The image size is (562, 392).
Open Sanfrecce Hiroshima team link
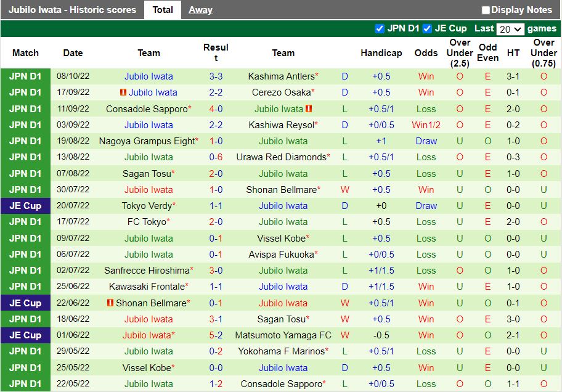tap(147, 271)
